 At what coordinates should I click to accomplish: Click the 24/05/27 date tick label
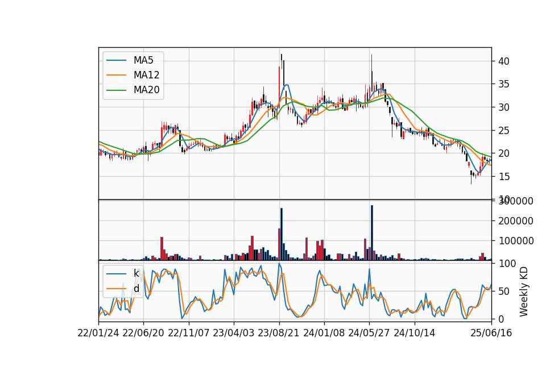pyautogui.click(x=369, y=333)
